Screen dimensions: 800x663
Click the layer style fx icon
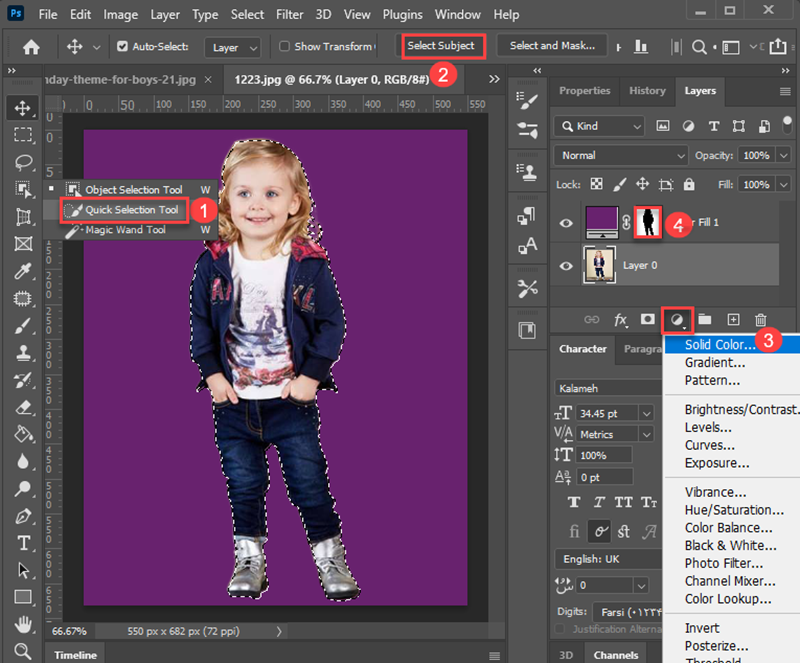tap(620, 320)
